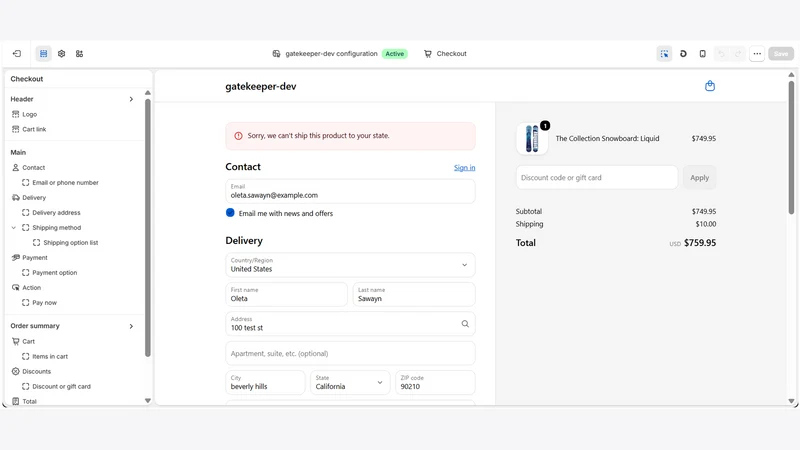Screen dimensions: 800x450
Task: Click the Save button
Action: [781, 54]
